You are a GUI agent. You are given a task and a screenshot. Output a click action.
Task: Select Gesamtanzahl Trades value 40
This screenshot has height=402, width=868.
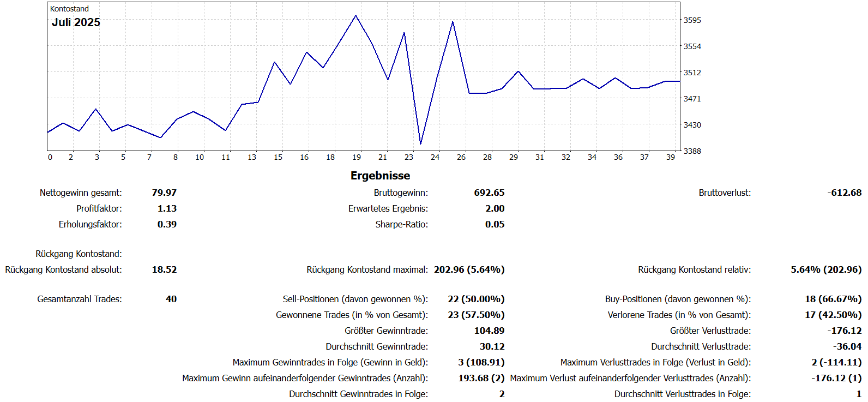pos(171,299)
